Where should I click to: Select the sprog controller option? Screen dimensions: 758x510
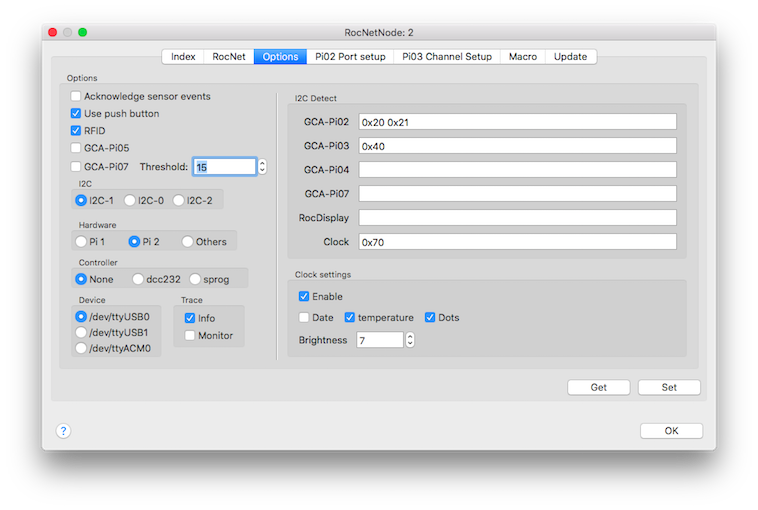(195, 280)
